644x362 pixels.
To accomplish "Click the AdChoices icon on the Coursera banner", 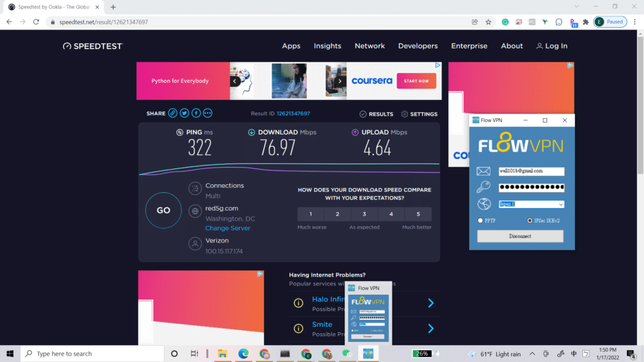I will pos(438,65).
